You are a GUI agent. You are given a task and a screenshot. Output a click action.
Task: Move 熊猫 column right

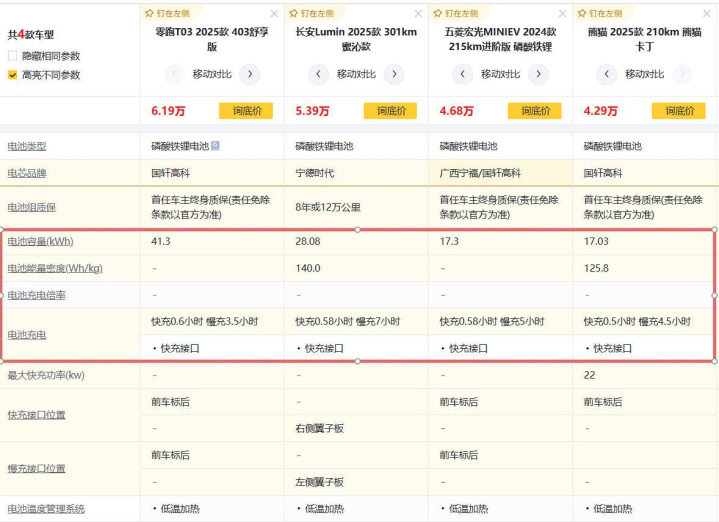pos(682,74)
